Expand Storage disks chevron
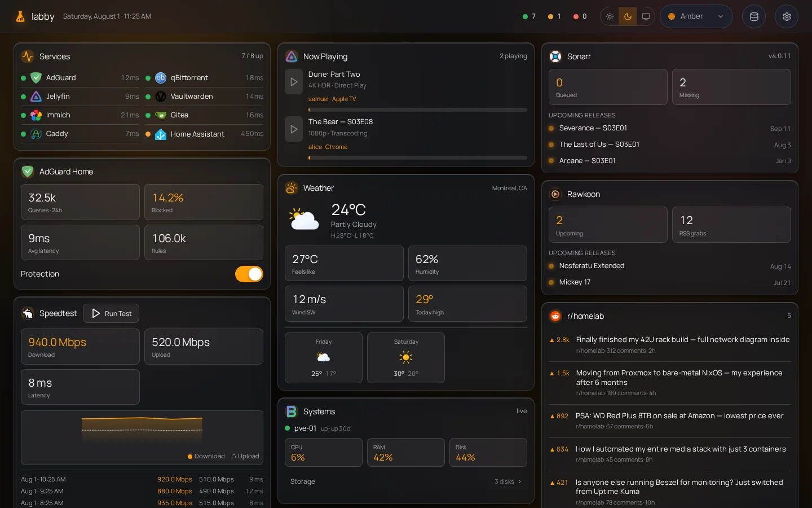The image size is (812, 508). [519, 481]
